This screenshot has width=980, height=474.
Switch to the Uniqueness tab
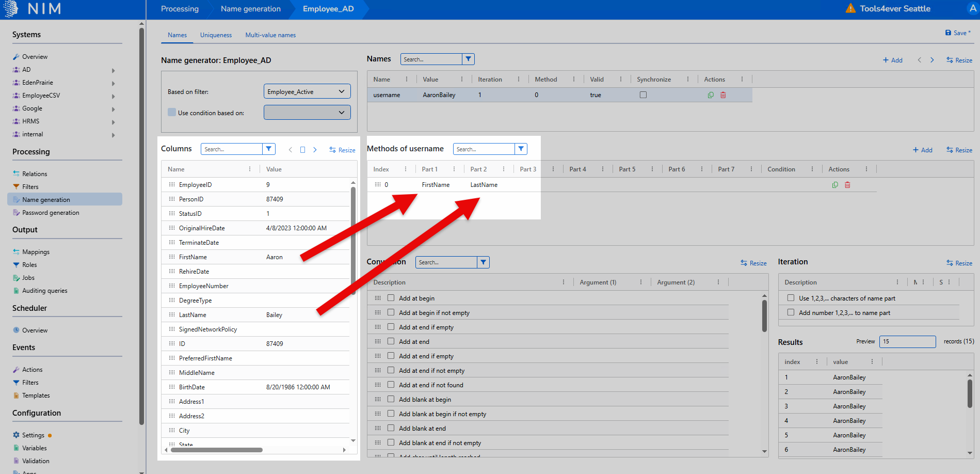[x=216, y=35]
